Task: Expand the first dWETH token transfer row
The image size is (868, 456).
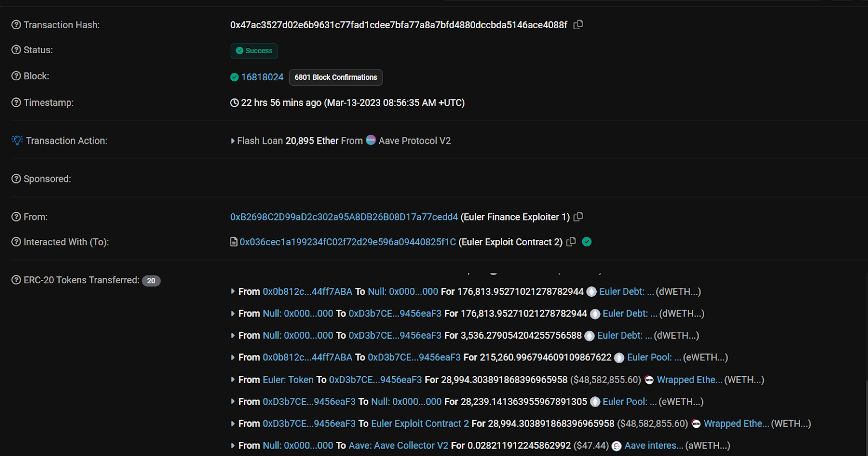Action: click(233, 292)
